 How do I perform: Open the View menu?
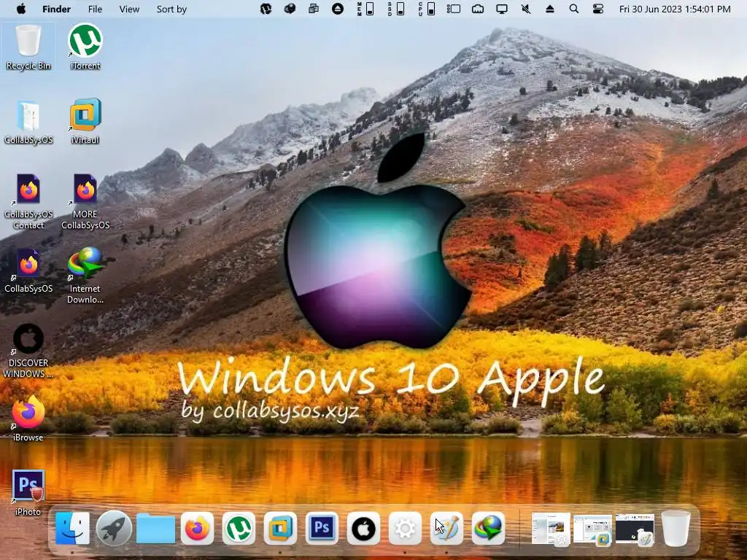click(x=129, y=9)
